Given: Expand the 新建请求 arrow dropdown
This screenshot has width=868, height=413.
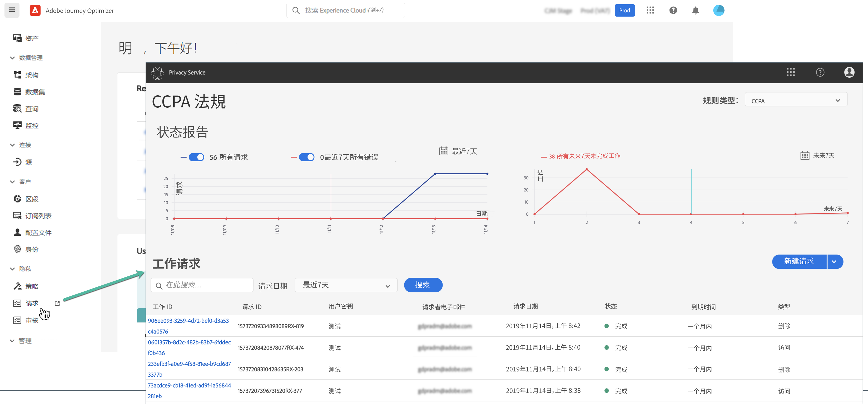Looking at the screenshot, I should [x=834, y=262].
